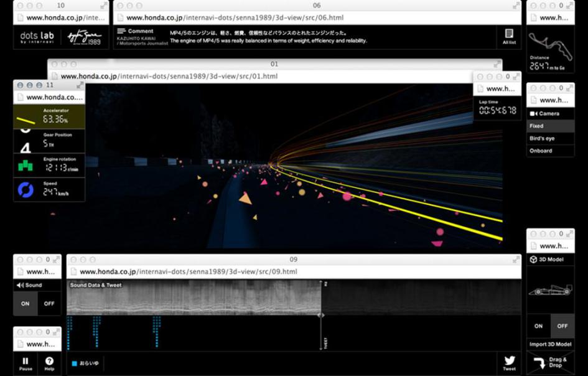Switch 3D Model to OFF
Screen dimensions: 588x376
point(562,326)
